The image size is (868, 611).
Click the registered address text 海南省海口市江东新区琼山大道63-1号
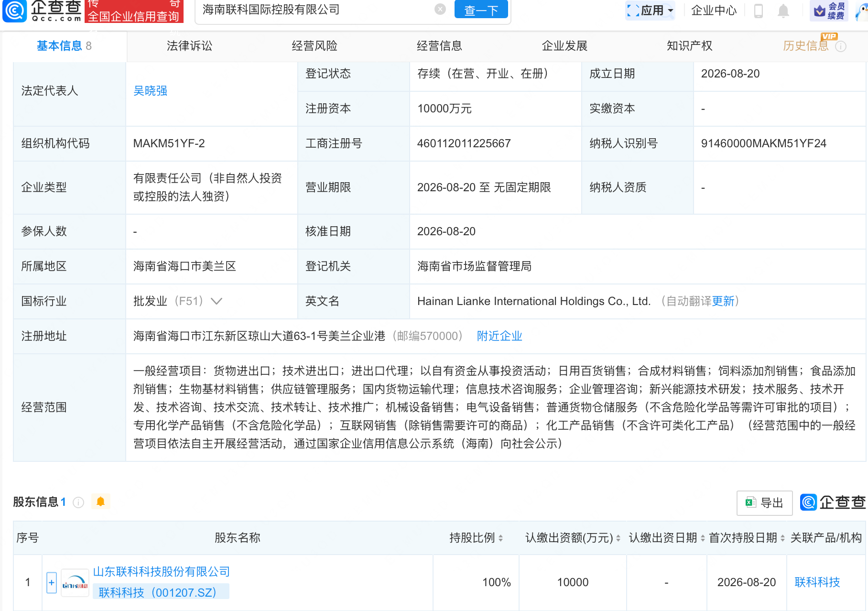259,336
